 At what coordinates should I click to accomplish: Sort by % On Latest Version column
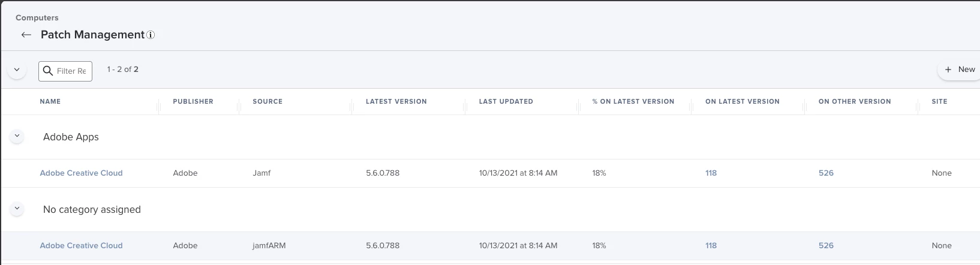pos(633,102)
